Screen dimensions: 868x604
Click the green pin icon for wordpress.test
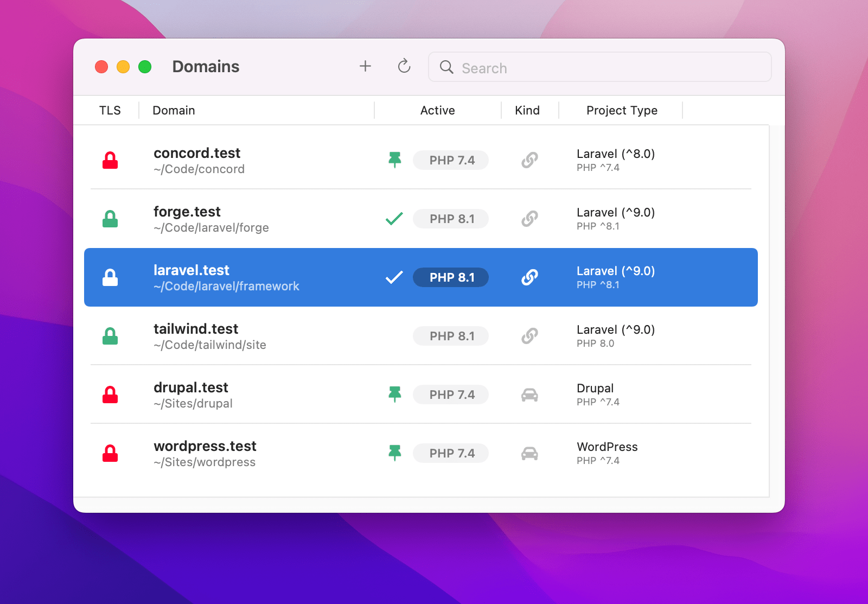pos(395,453)
